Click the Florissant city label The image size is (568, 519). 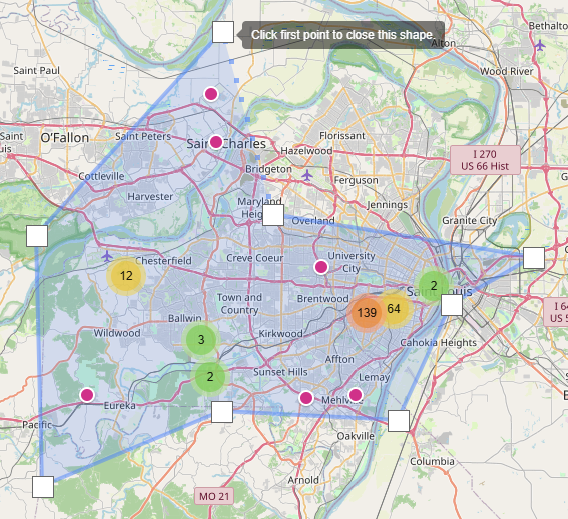[x=342, y=136]
